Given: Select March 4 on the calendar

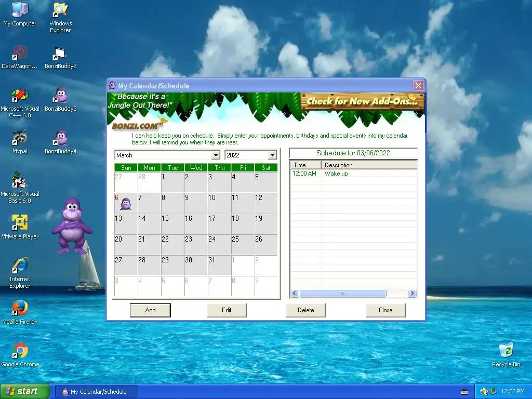Looking at the screenshot, I should point(243,182).
